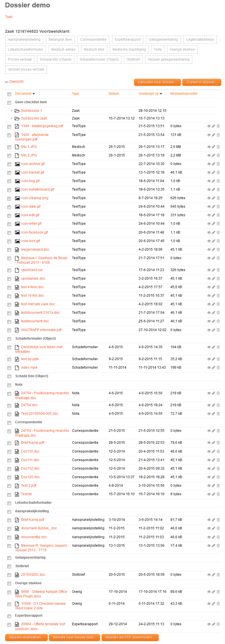Filter by Getuigenverklaring tag
Viewport: 225px width, 644px height.
click(x=163, y=40)
